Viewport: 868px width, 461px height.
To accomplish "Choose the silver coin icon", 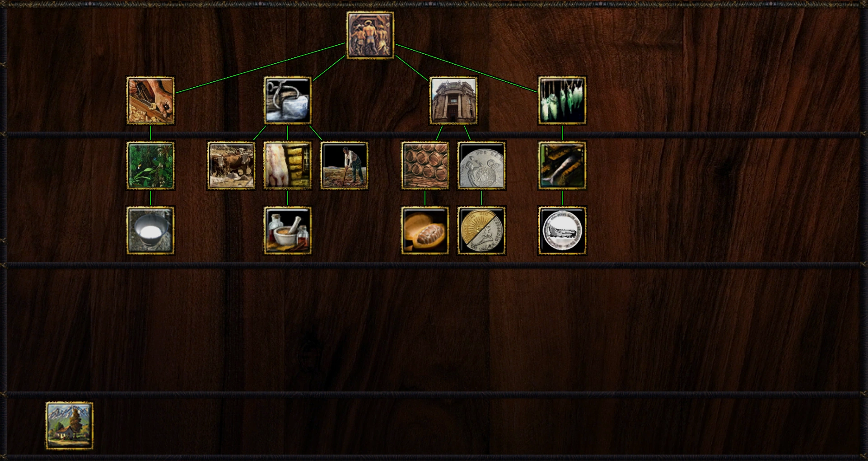I will click(x=481, y=165).
